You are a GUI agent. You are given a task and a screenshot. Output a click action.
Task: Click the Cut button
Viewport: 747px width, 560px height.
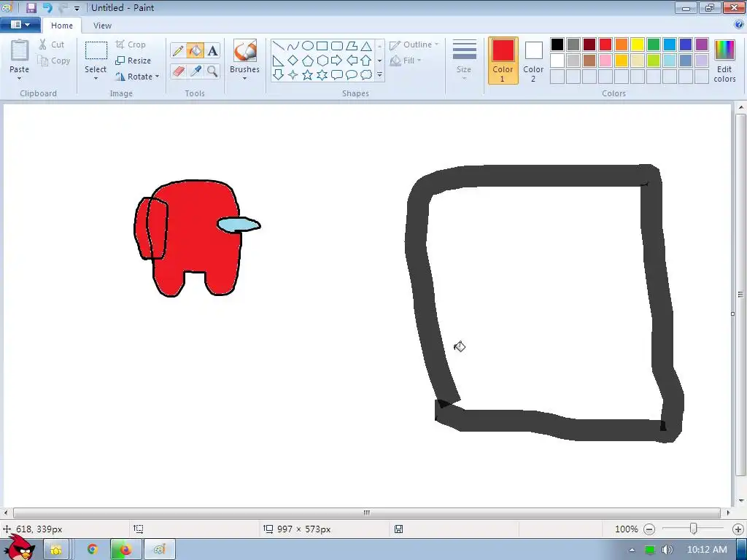point(52,44)
